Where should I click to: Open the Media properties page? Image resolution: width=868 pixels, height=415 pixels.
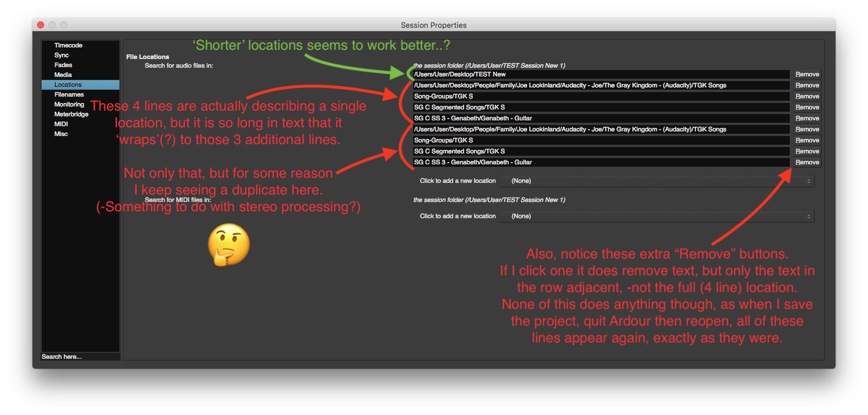63,75
